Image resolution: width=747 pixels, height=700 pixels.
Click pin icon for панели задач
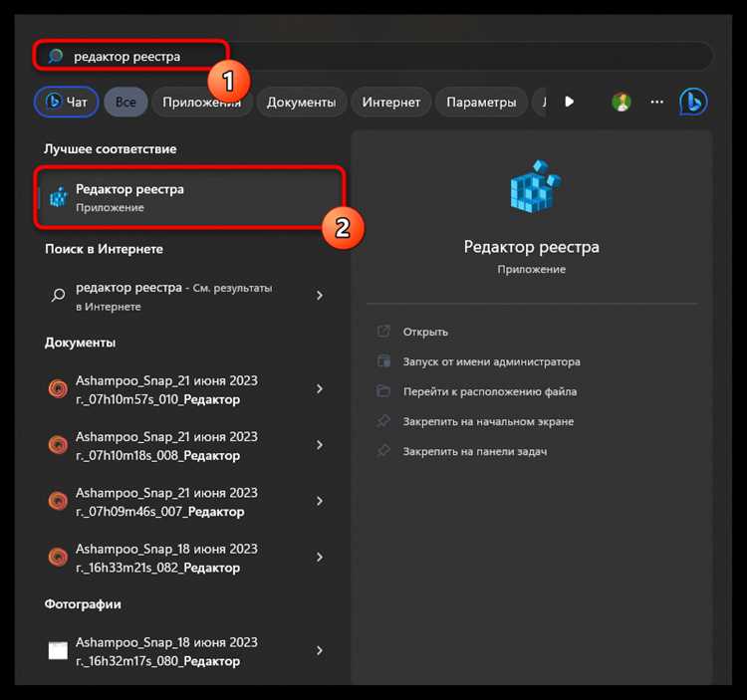click(x=383, y=451)
